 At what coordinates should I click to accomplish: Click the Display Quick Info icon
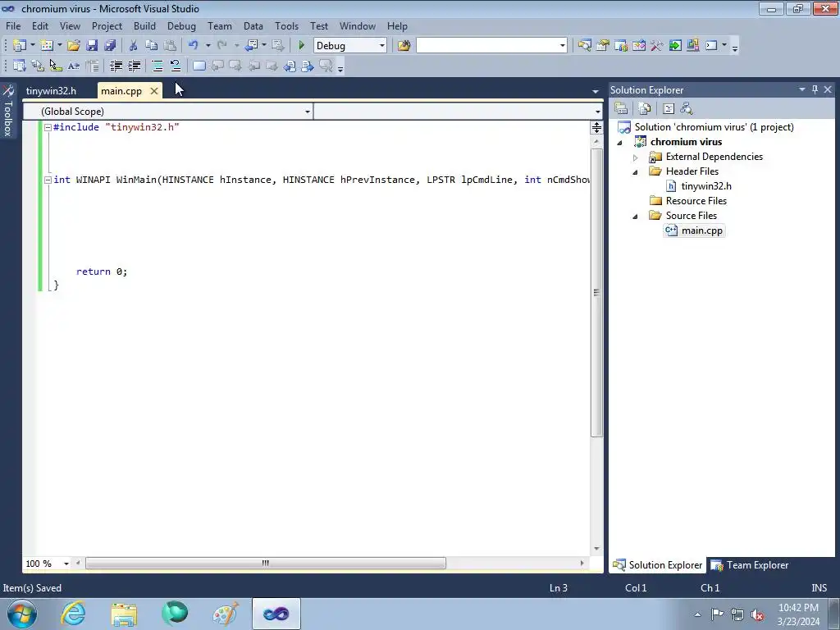pos(56,66)
